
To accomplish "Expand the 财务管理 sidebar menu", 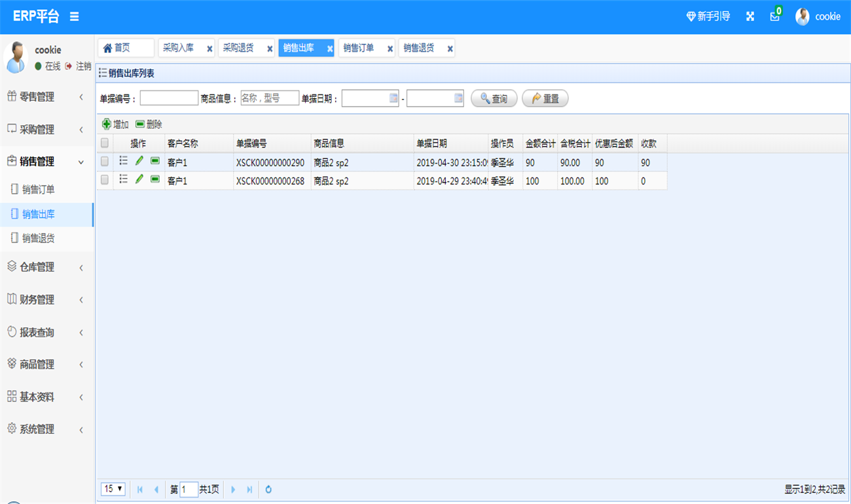I will 47,300.
